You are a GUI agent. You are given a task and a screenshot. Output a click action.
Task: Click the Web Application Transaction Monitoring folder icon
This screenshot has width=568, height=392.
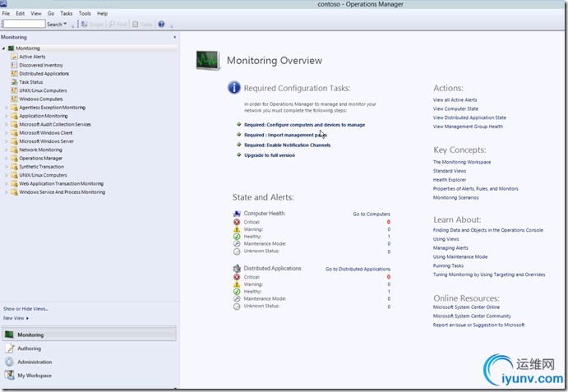click(14, 184)
